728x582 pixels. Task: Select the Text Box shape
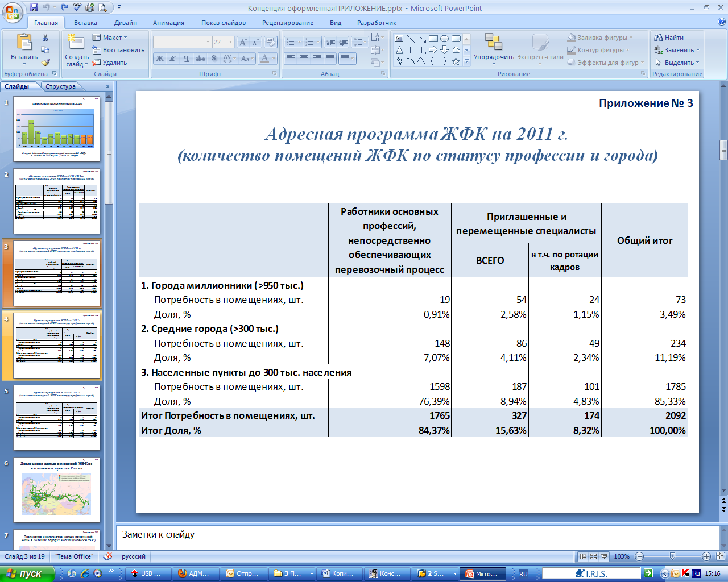pyautogui.click(x=399, y=39)
